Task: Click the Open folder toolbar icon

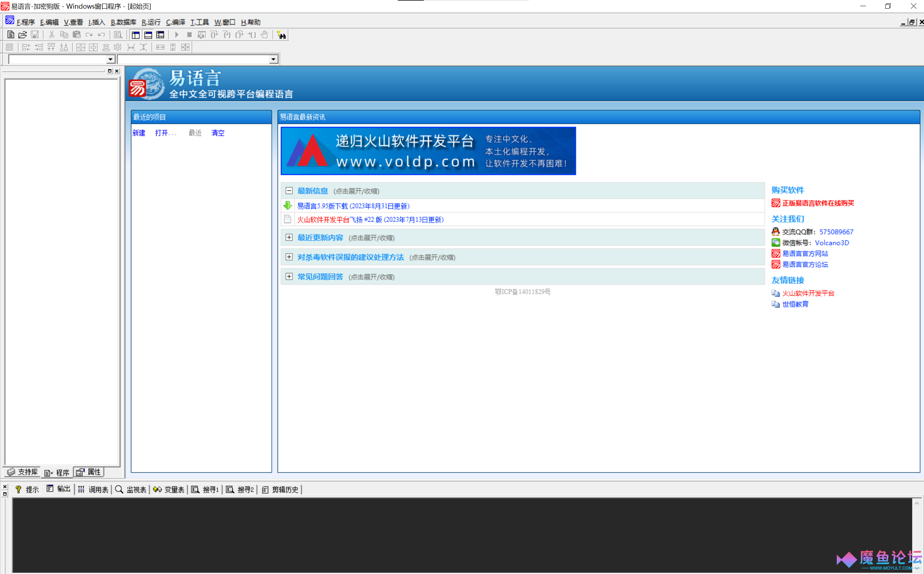Action: [23, 35]
